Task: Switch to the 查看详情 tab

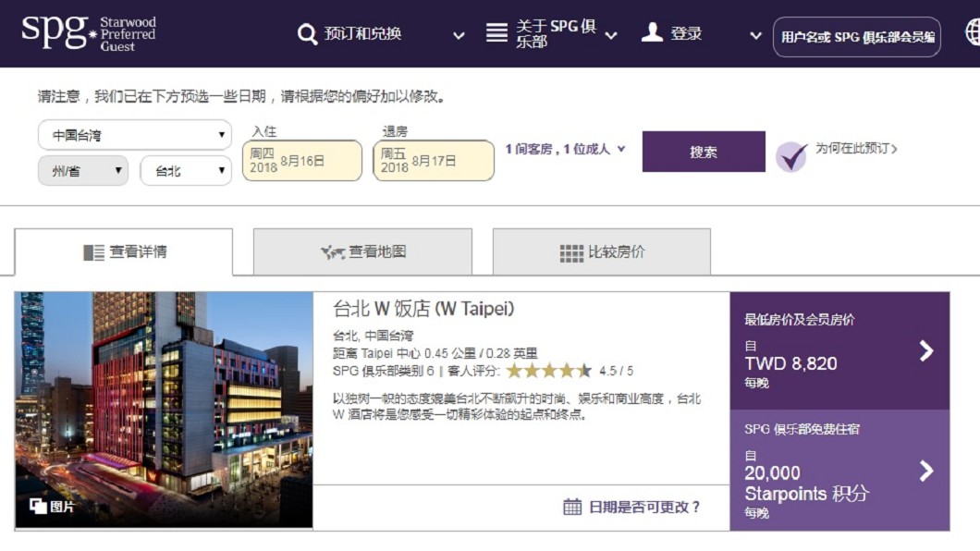Action: coord(124,251)
